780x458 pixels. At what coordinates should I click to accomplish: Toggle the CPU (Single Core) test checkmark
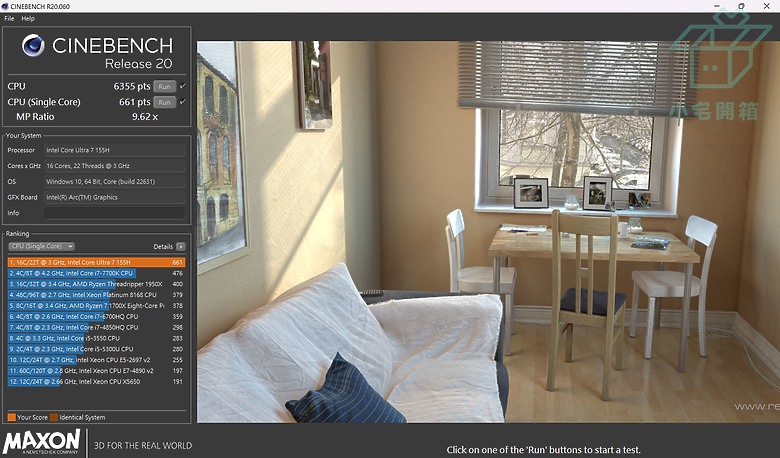tap(183, 102)
